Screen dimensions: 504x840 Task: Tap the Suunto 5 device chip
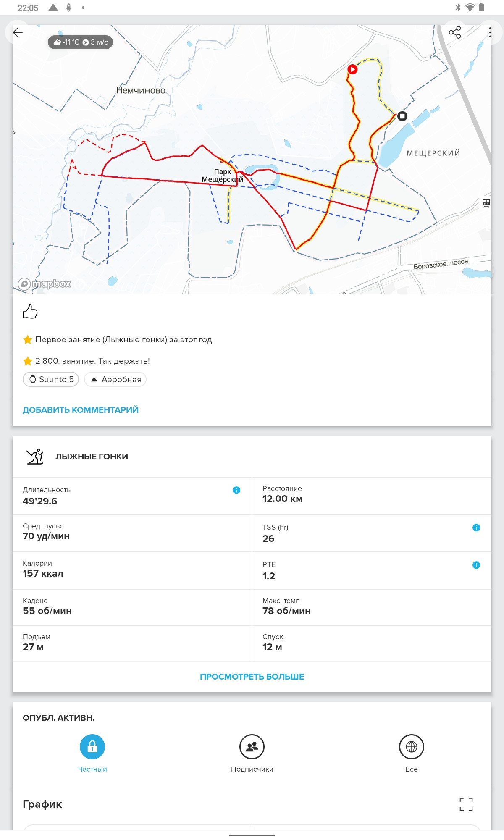[x=51, y=379]
